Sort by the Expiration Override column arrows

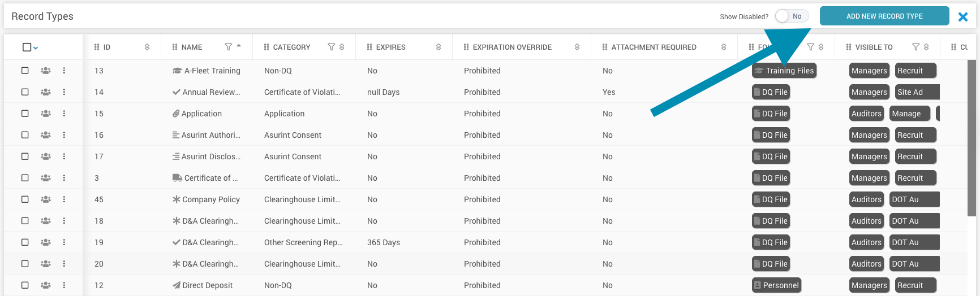coord(577,47)
